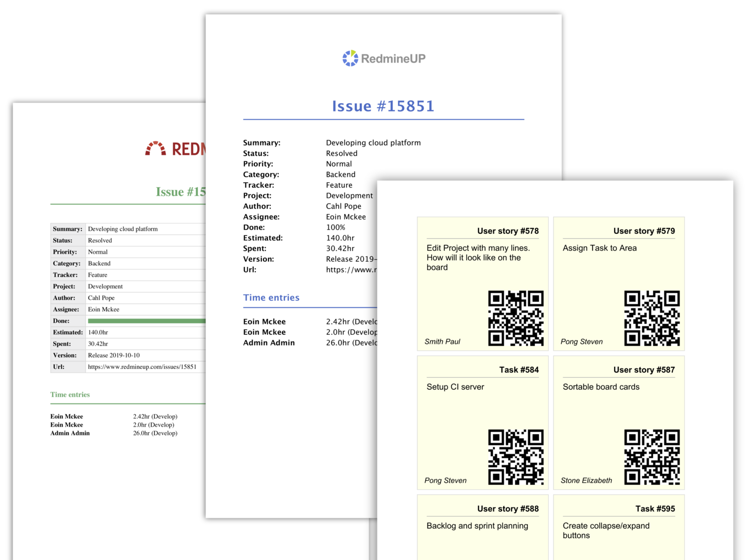Click the blue Issue #15851 heading
This screenshot has width=747, height=560.
pyautogui.click(x=383, y=106)
